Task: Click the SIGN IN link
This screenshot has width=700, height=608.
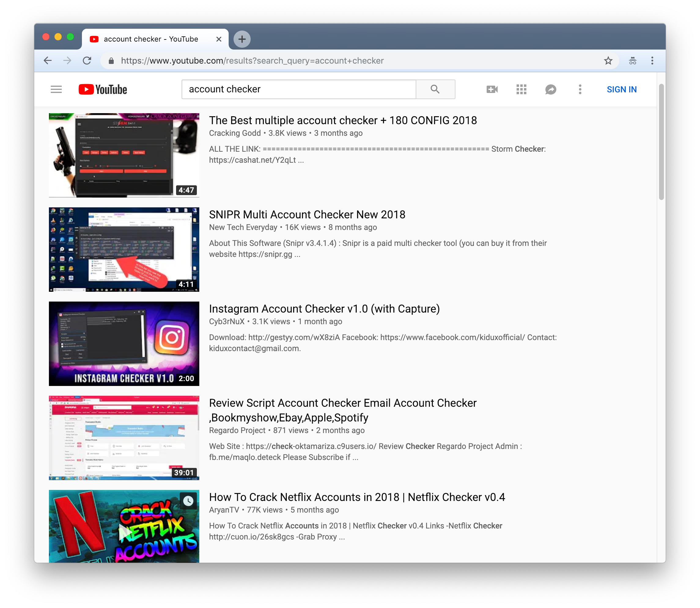Action: pyautogui.click(x=621, y=89)
